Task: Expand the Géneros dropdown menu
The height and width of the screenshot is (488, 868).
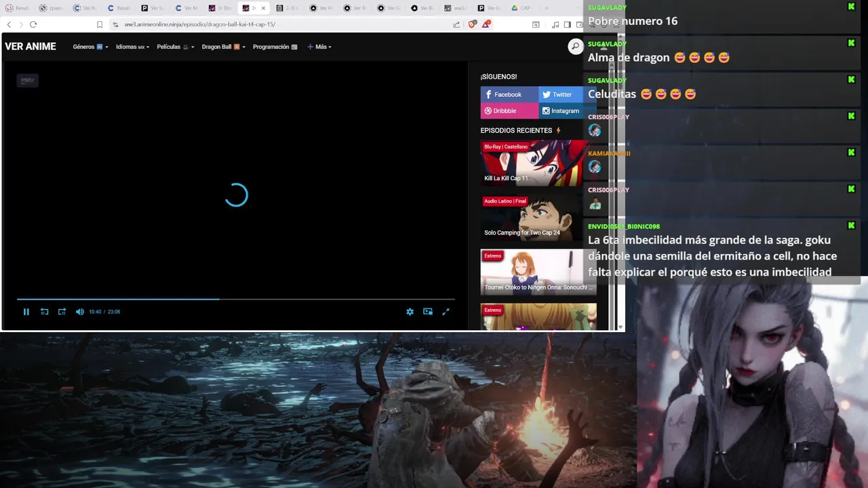Action: [90, 47]
